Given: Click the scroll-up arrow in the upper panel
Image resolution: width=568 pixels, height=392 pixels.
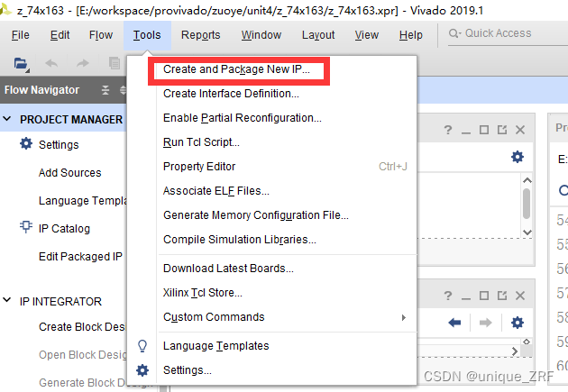Looking at the screenshot, I should 527,180.
